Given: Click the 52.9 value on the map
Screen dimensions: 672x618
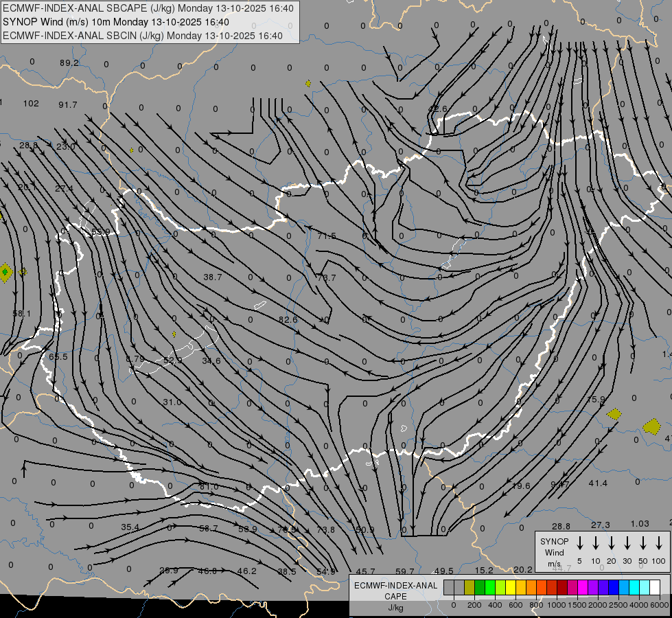Looking at the screenshot, I should 172,360.
